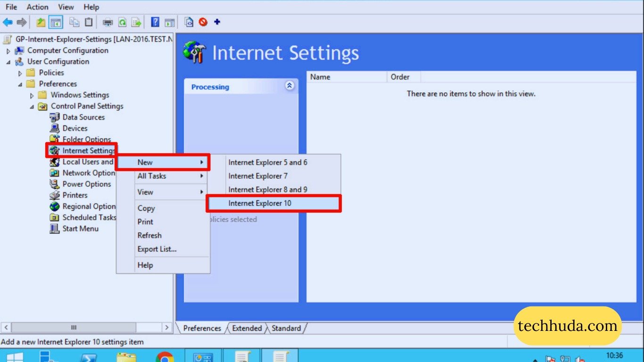644x362 pixels.
Task: Click the Up One Level folder icon
Action: 41,22
